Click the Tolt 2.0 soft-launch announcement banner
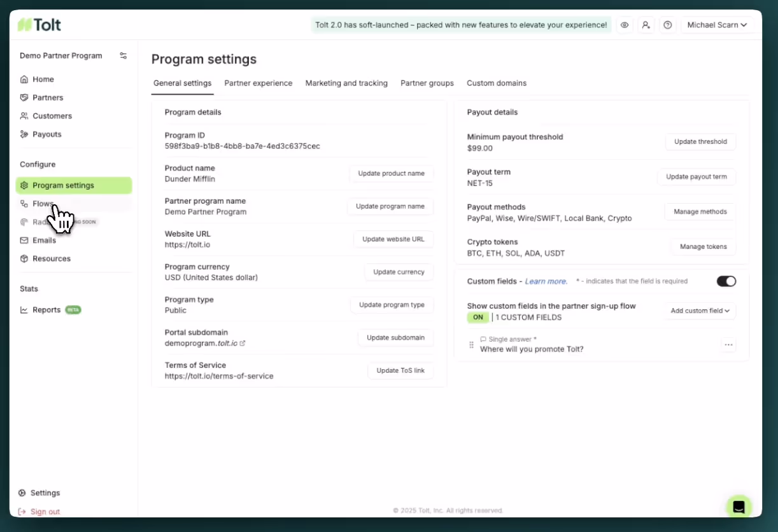Image resolution: width=778 pixels, height=532 pixels. 462,25
